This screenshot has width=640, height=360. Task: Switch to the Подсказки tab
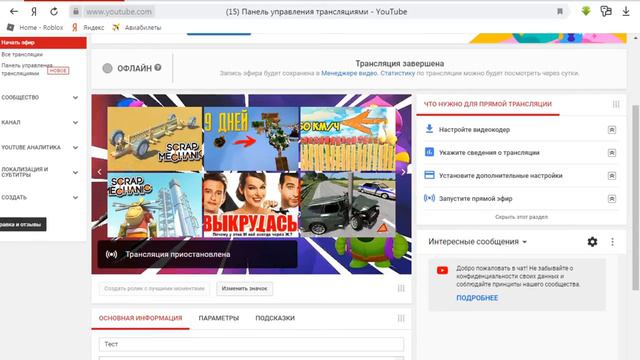(275, 318)
